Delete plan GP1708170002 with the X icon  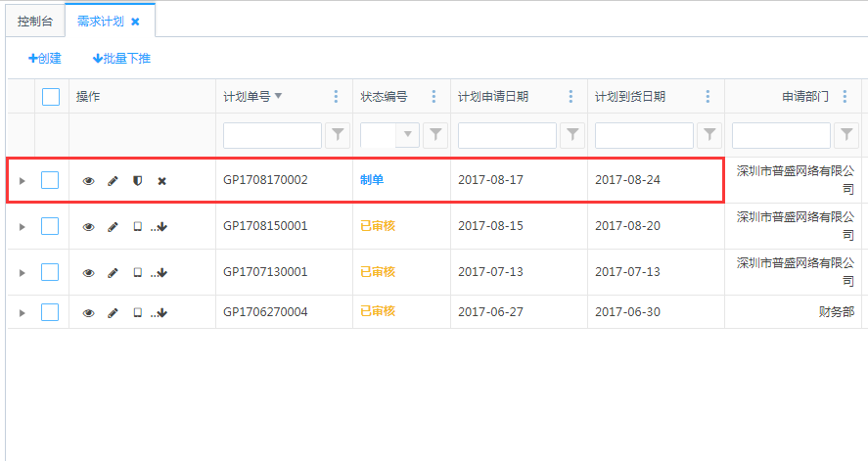click(162, 181)
